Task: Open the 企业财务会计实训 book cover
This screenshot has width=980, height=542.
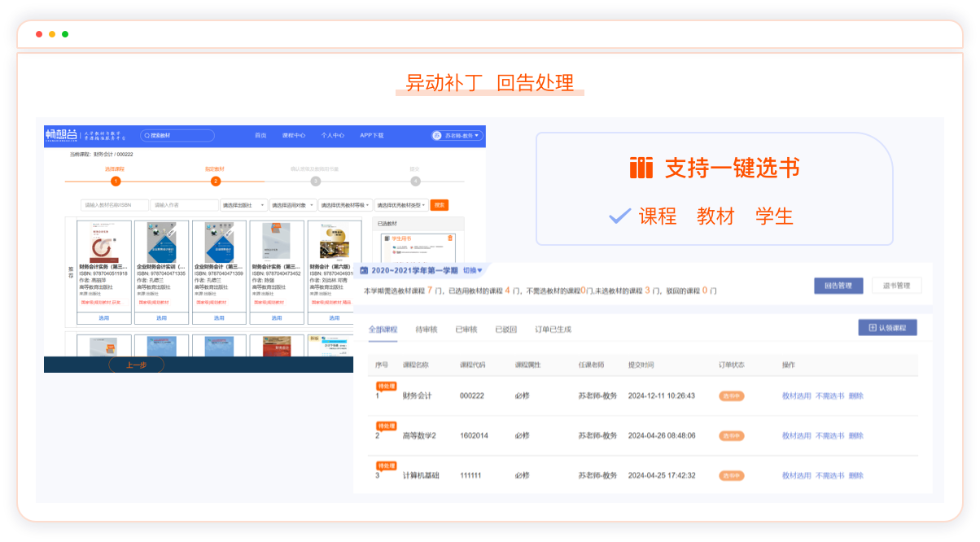Action: (x=161, y=242)
